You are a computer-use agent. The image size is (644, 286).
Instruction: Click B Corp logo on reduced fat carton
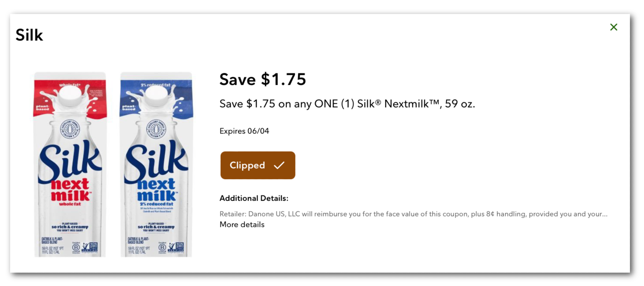coord(162,247)
